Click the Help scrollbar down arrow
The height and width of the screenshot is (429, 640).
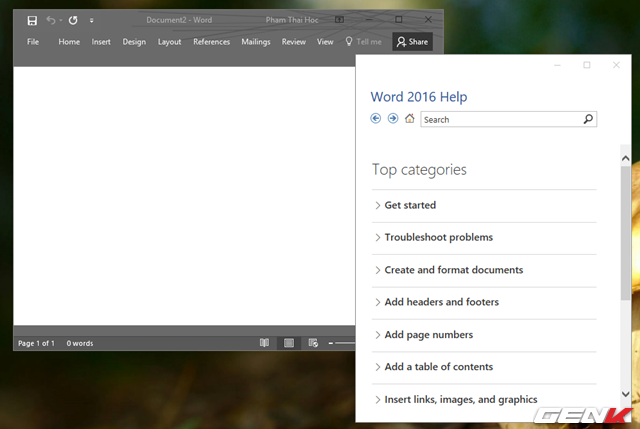point(625,394)
